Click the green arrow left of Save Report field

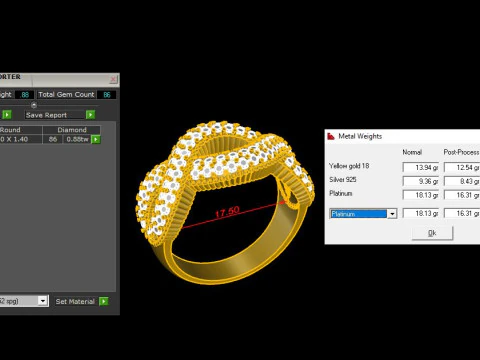click(x=7, y=115)
